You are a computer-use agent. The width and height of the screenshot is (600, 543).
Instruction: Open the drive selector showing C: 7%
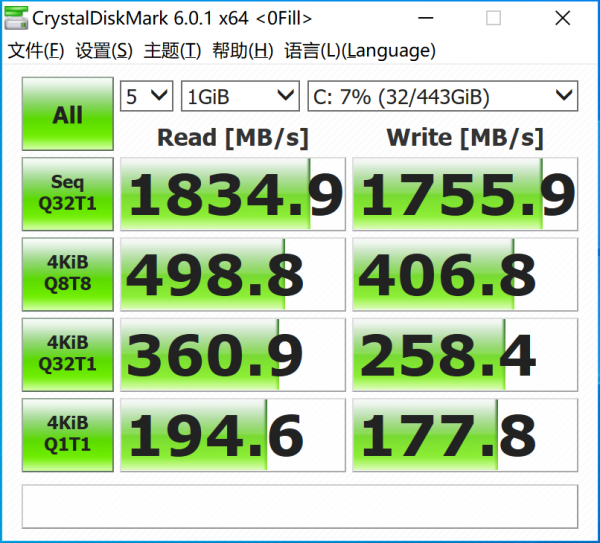442,96
